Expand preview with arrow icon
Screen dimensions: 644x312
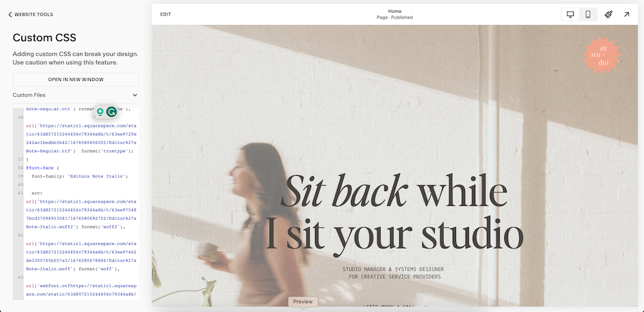[x=627, y=14]
